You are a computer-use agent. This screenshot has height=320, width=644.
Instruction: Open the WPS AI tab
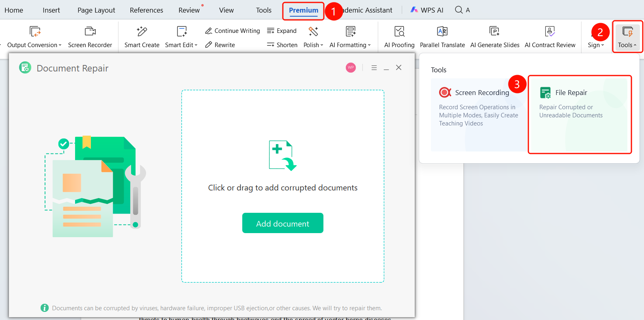point(427,10)
